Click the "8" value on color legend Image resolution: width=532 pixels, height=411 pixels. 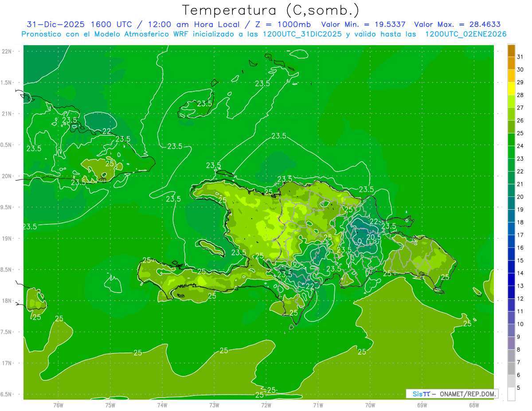point(519,350)
